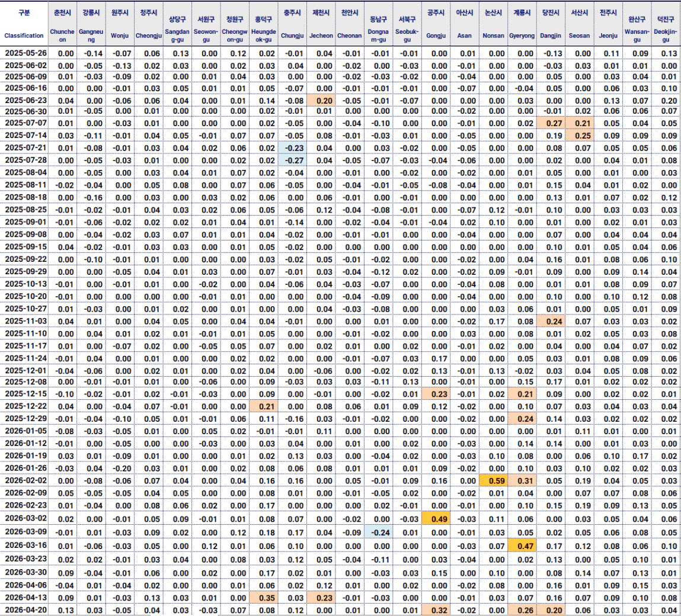This screenshot has width=681, height=616.
Task: Select the blue -0.24 Dongnam-gu cell
Action: tap(378, 531)
